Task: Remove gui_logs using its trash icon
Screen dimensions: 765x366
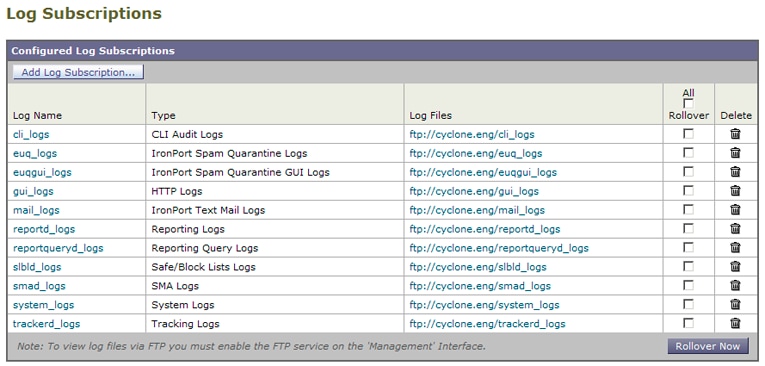Action: (x=735, y=191)
